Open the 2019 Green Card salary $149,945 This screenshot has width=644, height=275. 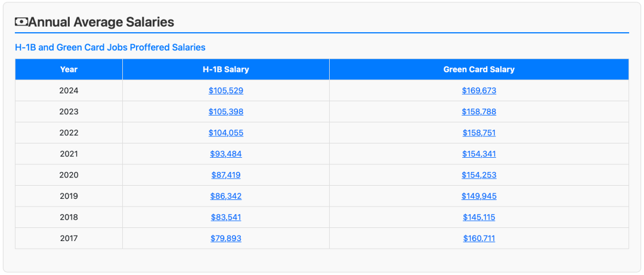click(479, 196)
